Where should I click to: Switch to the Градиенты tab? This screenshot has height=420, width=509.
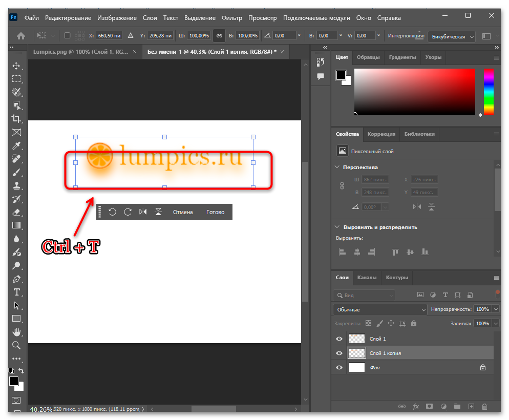pos(402,57)
